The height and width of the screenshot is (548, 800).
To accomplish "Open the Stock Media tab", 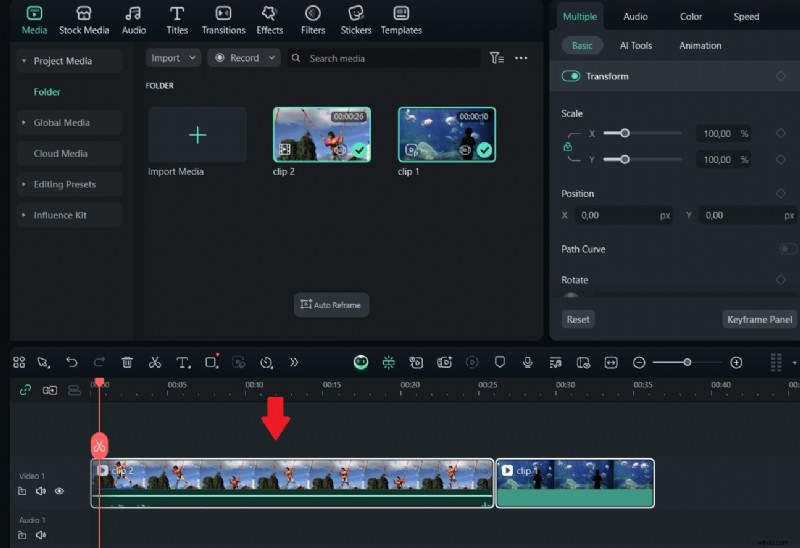I will click(x=84, y=20).
